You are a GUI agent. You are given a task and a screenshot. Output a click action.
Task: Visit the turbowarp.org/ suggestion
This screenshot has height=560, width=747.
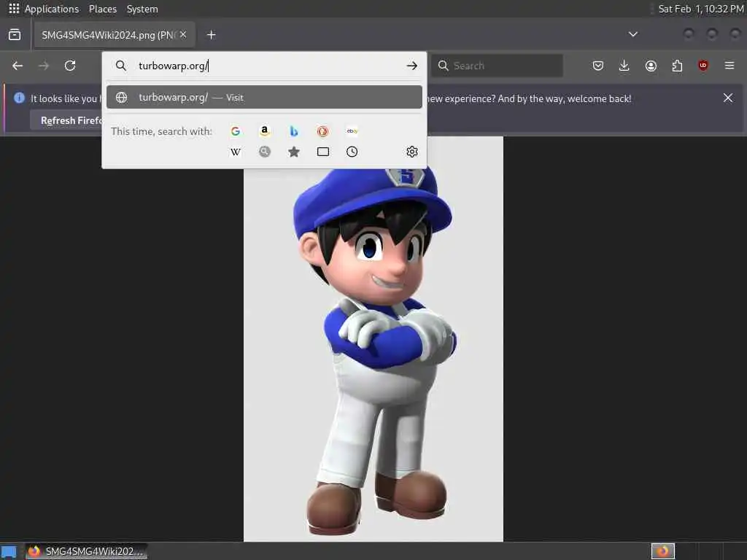(x=264, y=97)
